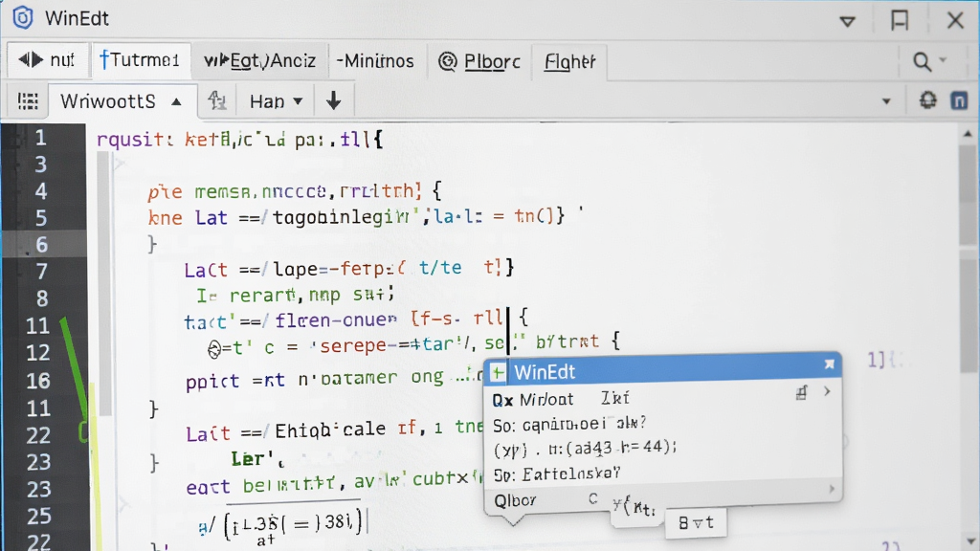Click the list view icon in toolbar
This screenshot has height=551, width=980.
click(x=28, y=101)
